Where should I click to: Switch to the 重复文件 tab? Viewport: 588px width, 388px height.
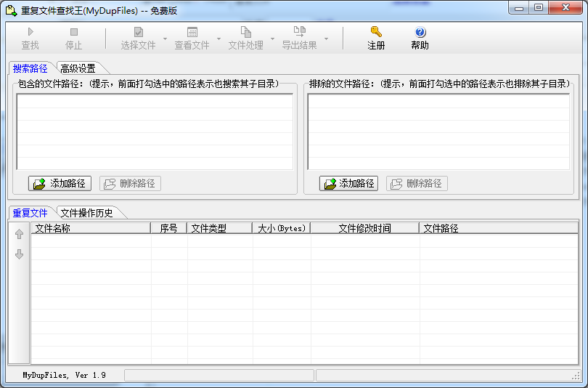[x=30, y=213]
